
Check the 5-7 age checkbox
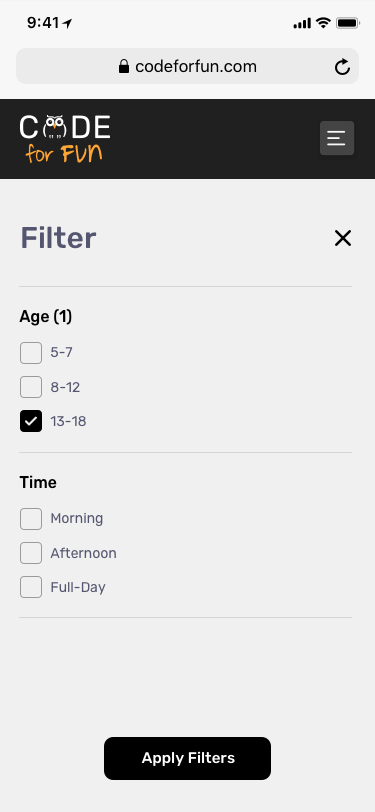point(31,353)
